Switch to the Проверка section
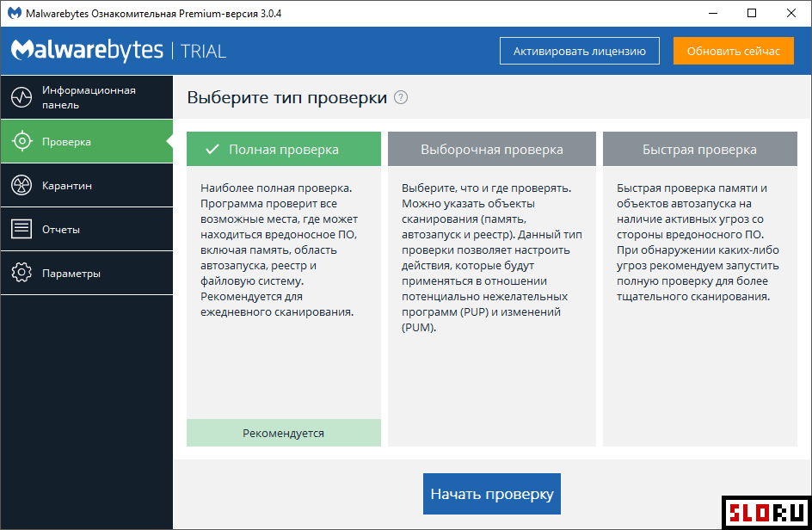Image resolution: width=812 pixels, height=530 pixels. (87, 141)
